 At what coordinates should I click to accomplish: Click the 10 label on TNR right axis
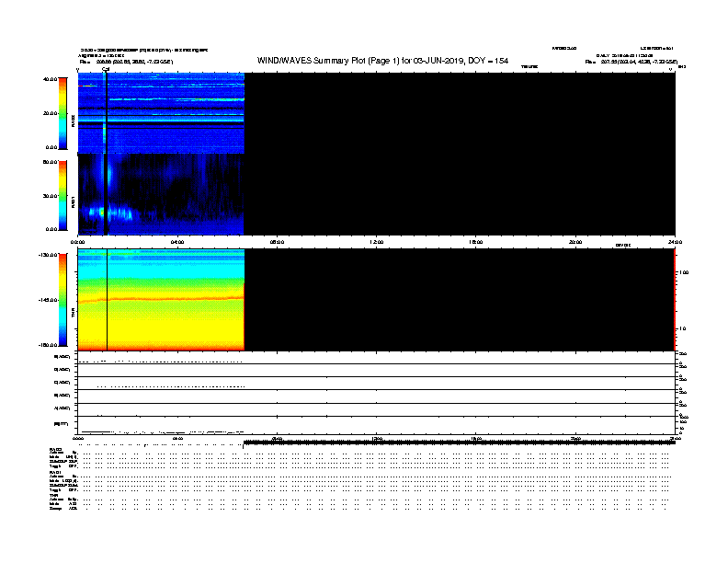coord(682,328)
